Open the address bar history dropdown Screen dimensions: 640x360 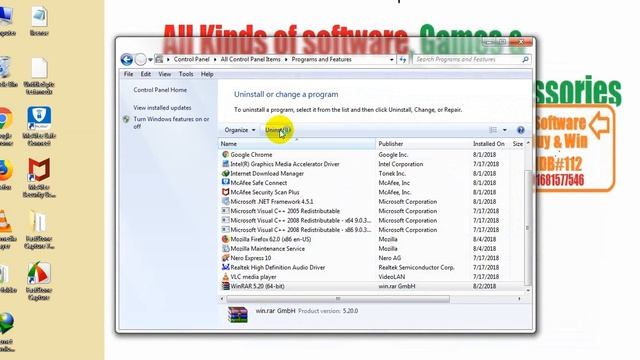point(391,60)
